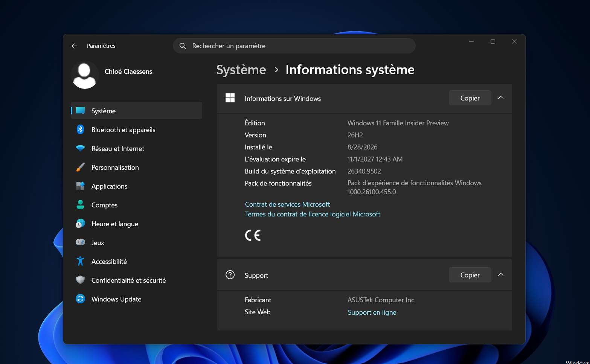
Task: Click the Windows Update sync icon
Action: pos(80,299)
